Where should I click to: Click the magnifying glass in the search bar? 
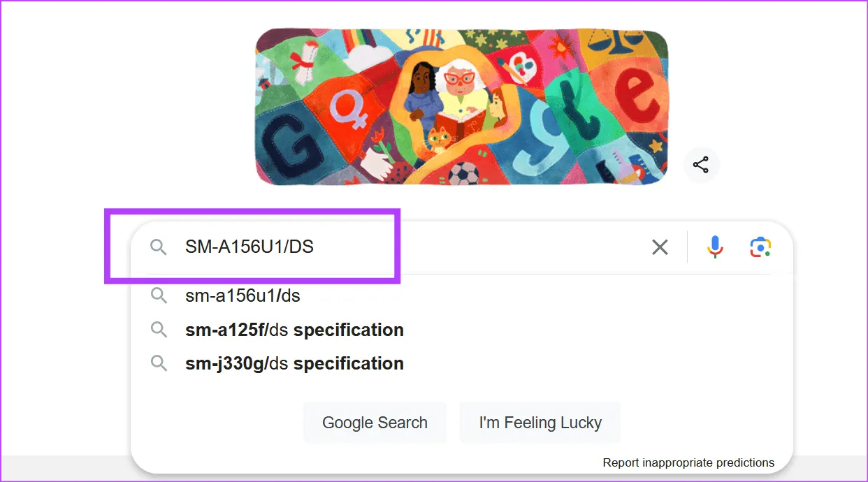(158, 247)
